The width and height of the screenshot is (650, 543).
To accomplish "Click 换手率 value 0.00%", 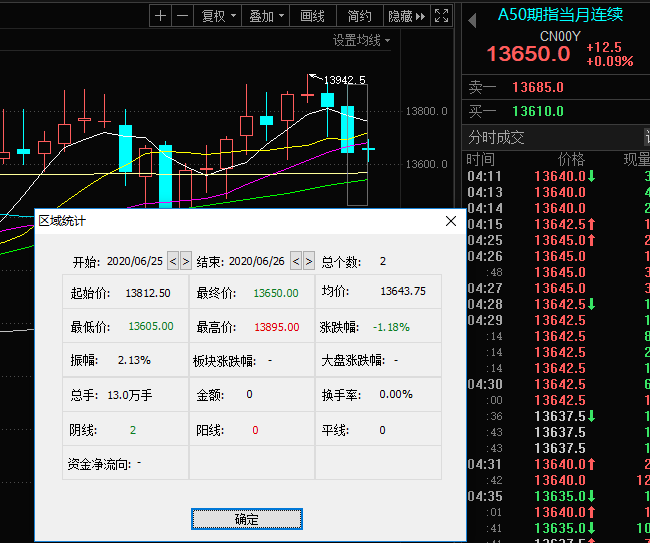I will pyautogui.click(x=396, y=394).
